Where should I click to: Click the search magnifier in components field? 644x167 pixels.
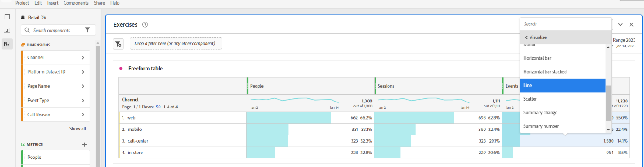27,30
